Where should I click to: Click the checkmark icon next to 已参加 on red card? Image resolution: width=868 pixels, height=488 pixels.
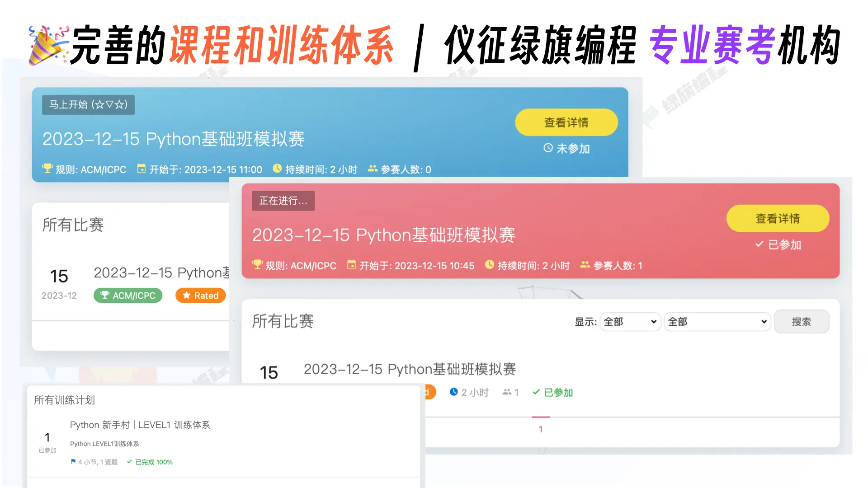click(759, 244)
